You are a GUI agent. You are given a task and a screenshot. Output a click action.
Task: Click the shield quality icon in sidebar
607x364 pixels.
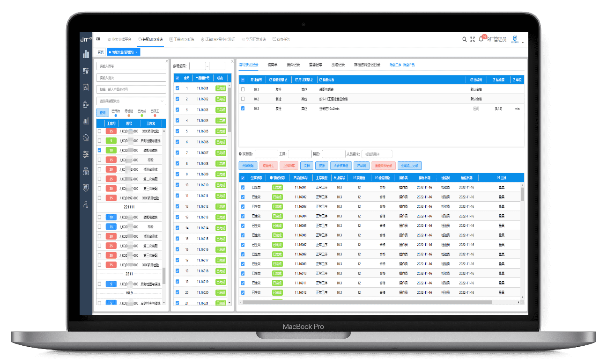coord(86,188)
